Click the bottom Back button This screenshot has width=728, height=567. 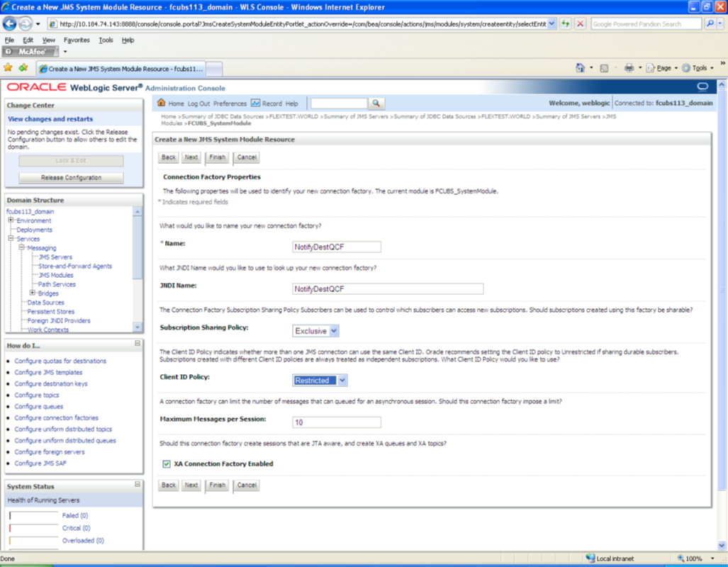[169, 485]
